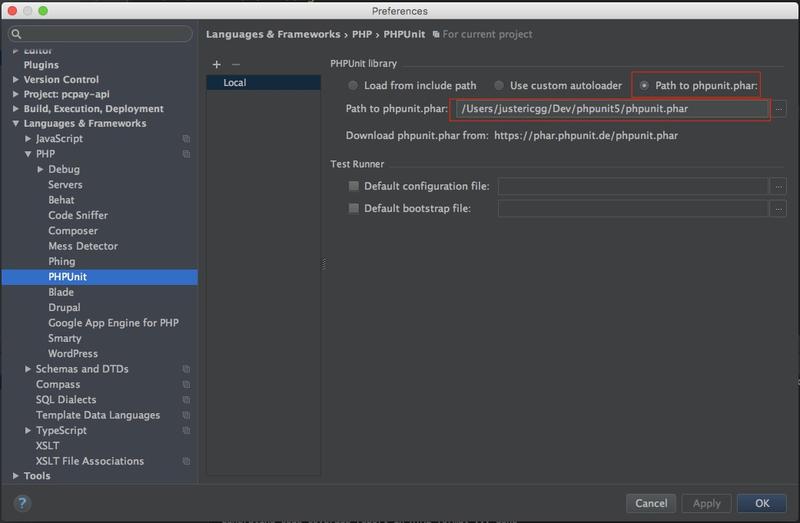Expand the Version Control section
This screenshot has width=800, height=523.
click(16, 80)
